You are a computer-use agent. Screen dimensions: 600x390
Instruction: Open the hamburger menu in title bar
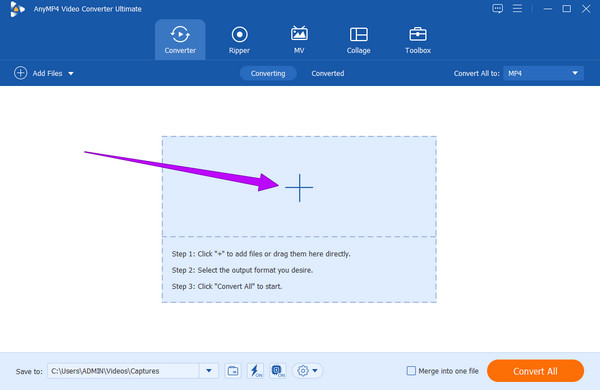click(517, 8)
